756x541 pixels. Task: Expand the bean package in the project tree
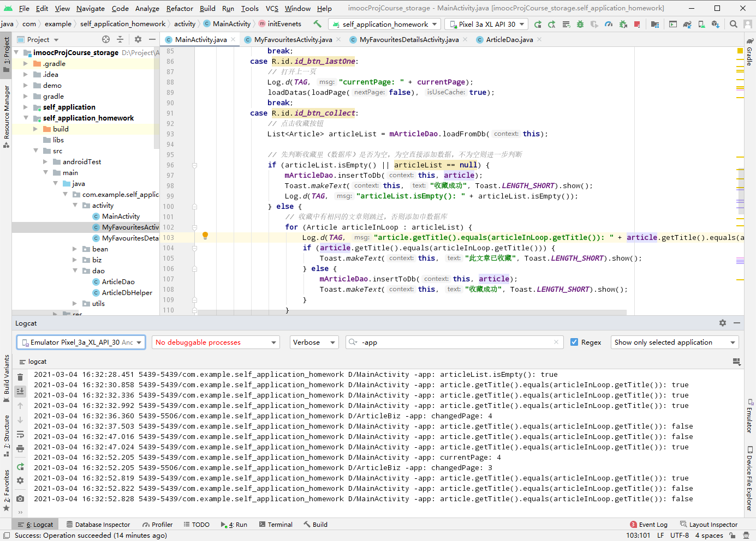[75, 249]
